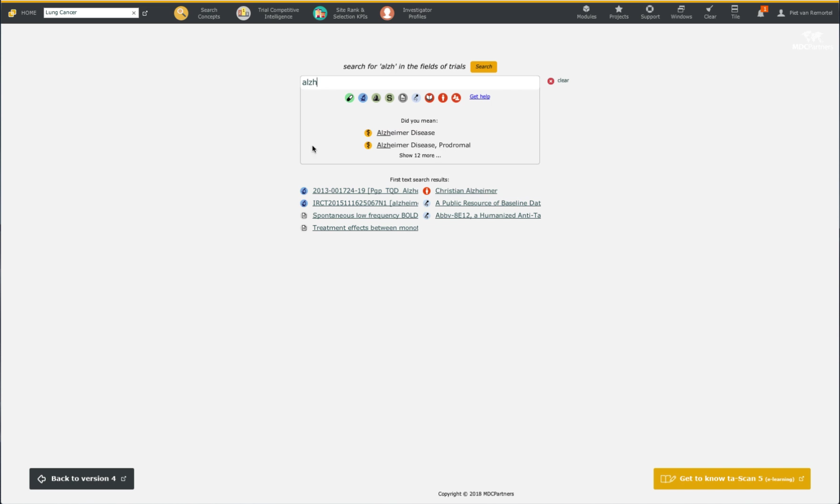The image size is (840, 504).
Task: Click the gray document filter icon
Action: coord(403,98)
